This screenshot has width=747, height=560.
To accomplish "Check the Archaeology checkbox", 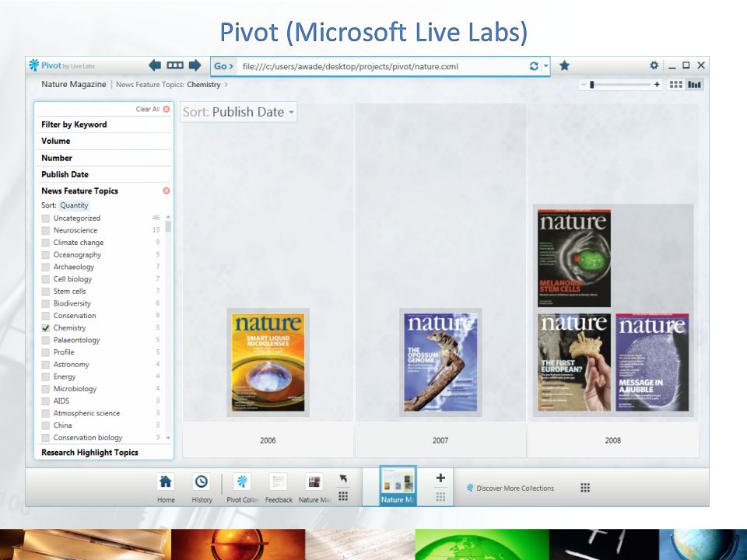I will click(x=46, y=267).
